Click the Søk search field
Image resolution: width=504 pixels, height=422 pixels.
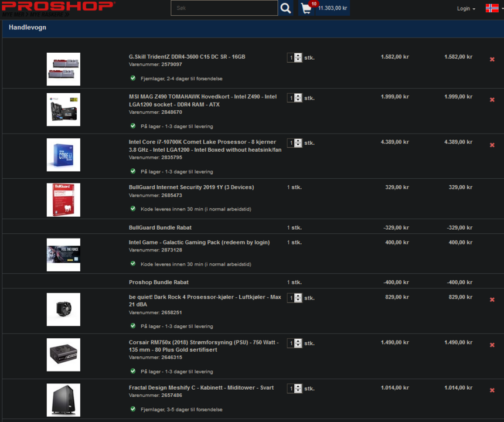coord(224,8)
